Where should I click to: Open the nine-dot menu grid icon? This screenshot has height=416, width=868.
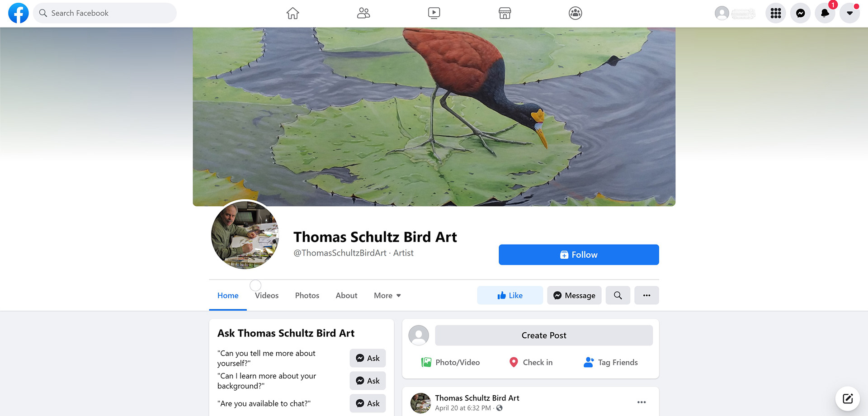[776, 13]
